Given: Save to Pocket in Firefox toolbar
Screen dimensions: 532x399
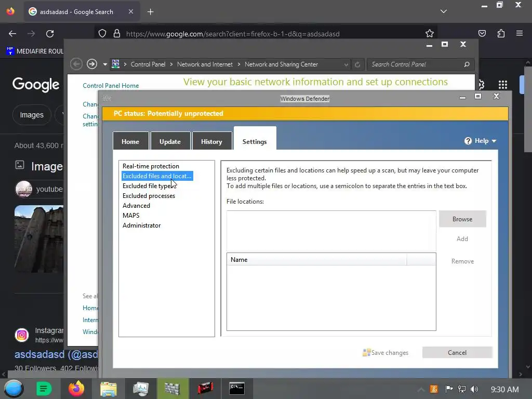Looking at the screenshot, I should pyautogui.click(x=482, y=33).
